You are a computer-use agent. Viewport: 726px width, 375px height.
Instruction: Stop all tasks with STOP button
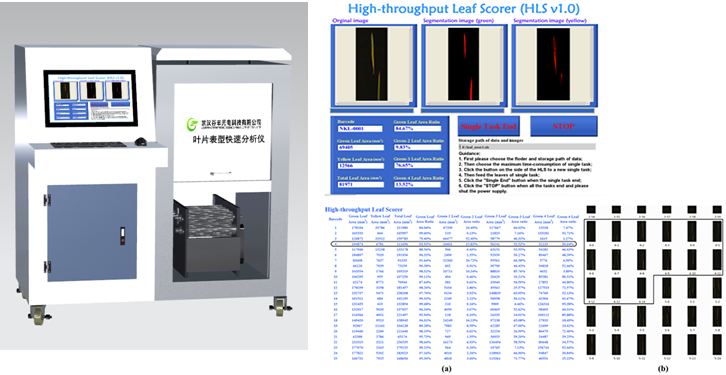pyautogui.click(x=564, y=126)
